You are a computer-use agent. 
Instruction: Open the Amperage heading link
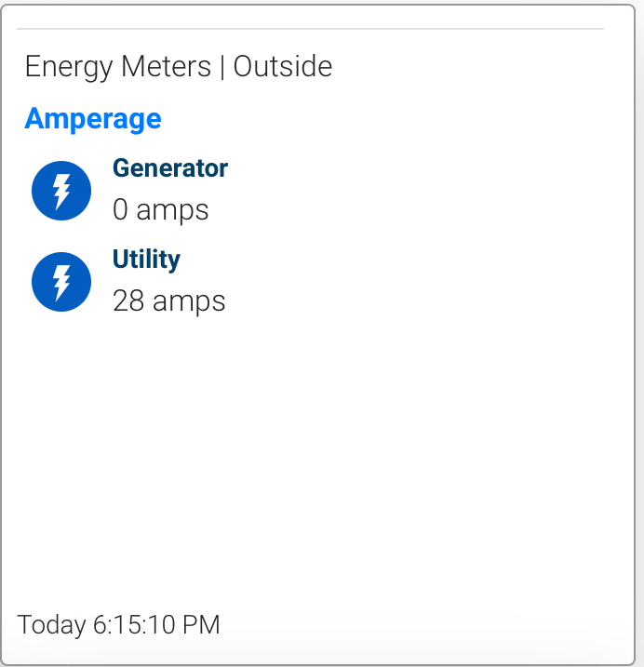coord(93,119)
